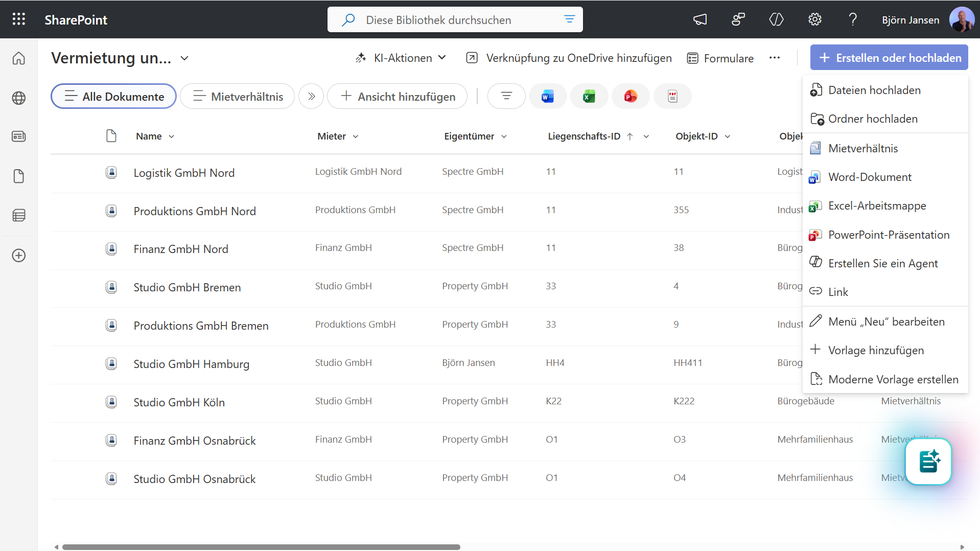980x551 pixels.
Task: Open the Excel workbook template icon
Action: pos(589,96)
